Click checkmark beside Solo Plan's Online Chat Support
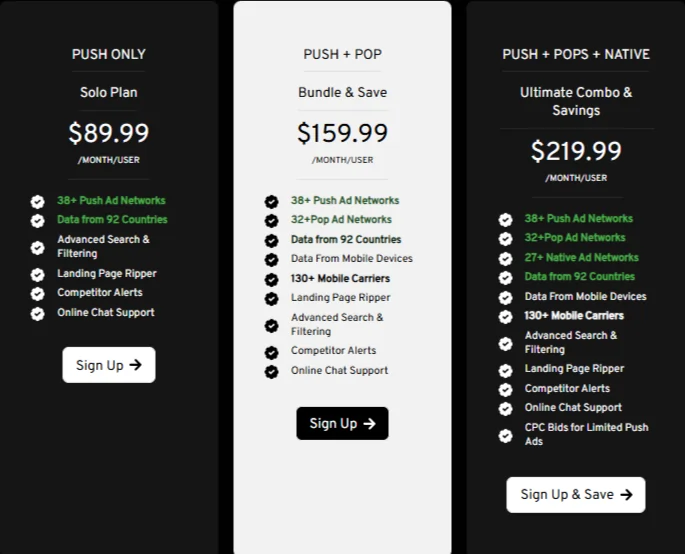The height and width of the screenshot is (554, 685). (x=38, y=313)
